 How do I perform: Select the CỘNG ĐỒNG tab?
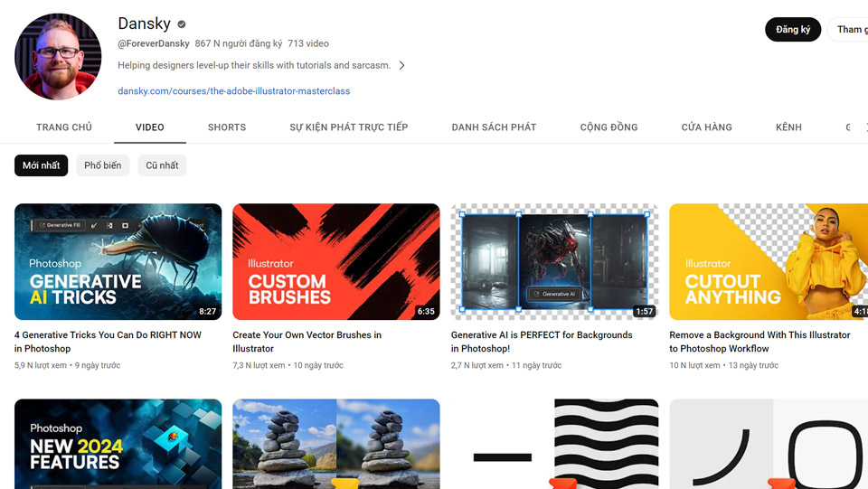(609, 127)
